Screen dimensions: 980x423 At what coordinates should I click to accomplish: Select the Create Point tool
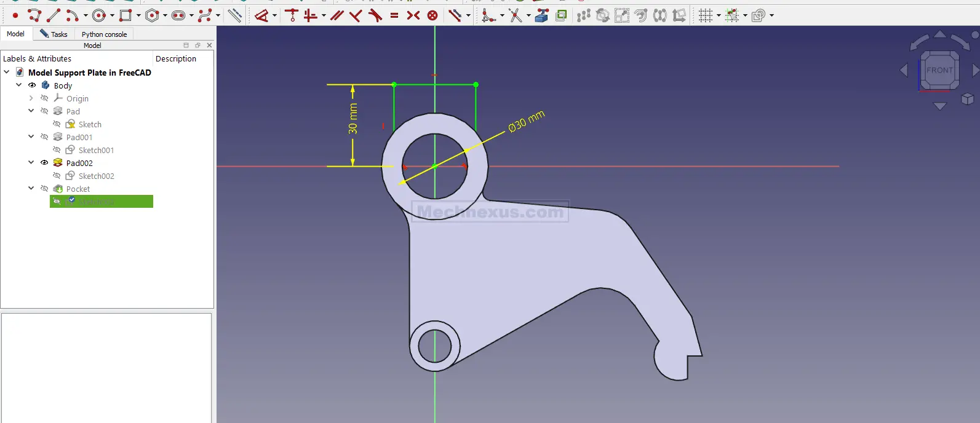pyautogui.click(x=15, y=15)
